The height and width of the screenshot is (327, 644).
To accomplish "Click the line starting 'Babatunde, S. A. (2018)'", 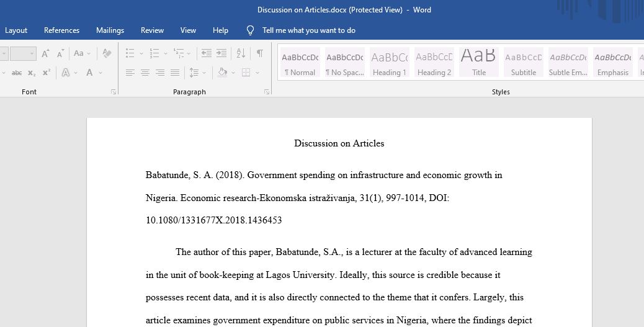I will click(x=324, y=176).
